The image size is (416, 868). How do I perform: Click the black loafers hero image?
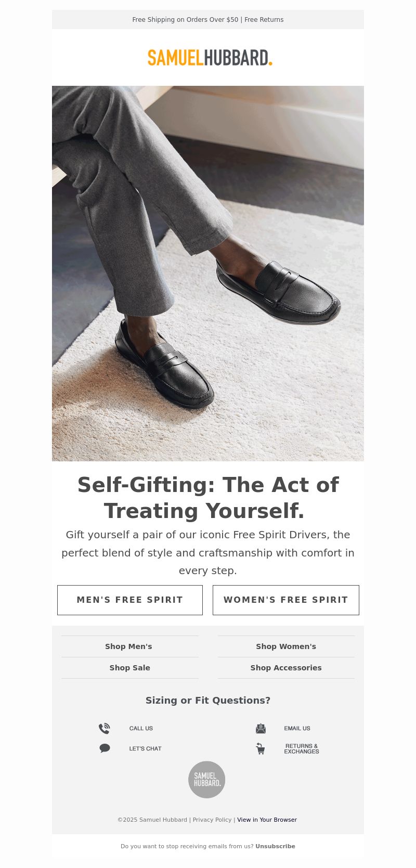coord(208,274)
